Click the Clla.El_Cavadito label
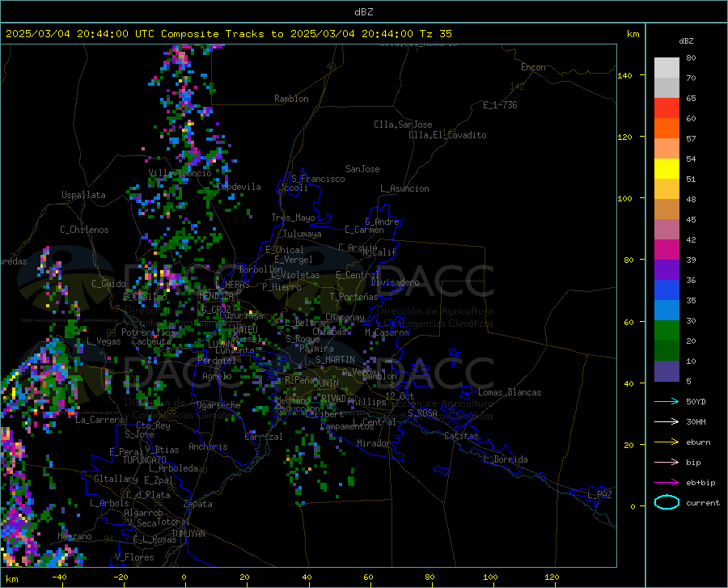This screenshot has width=728, height=588. point(447,135)
